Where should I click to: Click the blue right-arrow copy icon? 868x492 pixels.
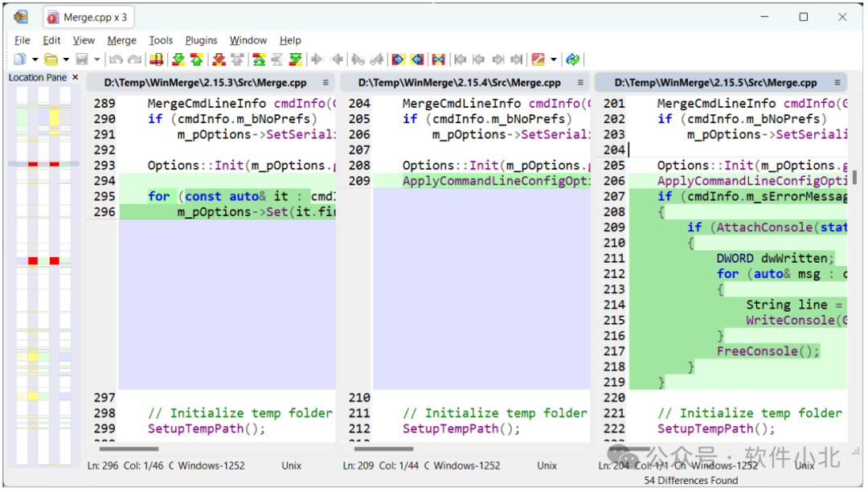coord(398,59)
